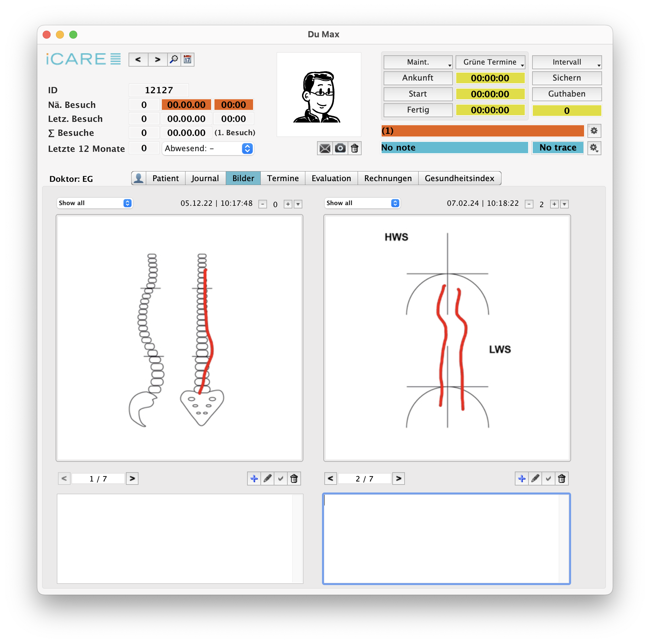Click checkmark icon under left image
The image size is (650, 644).
point(281,479)
